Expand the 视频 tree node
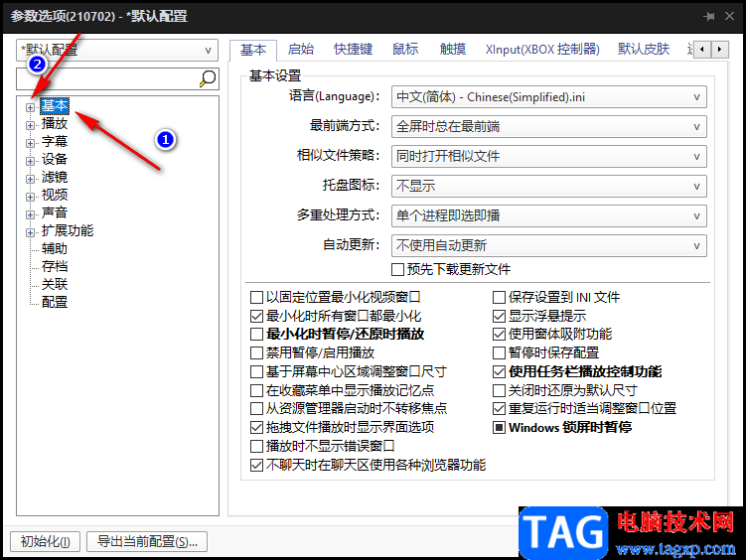Screen dimensions: 746x560 pos(30,197)
